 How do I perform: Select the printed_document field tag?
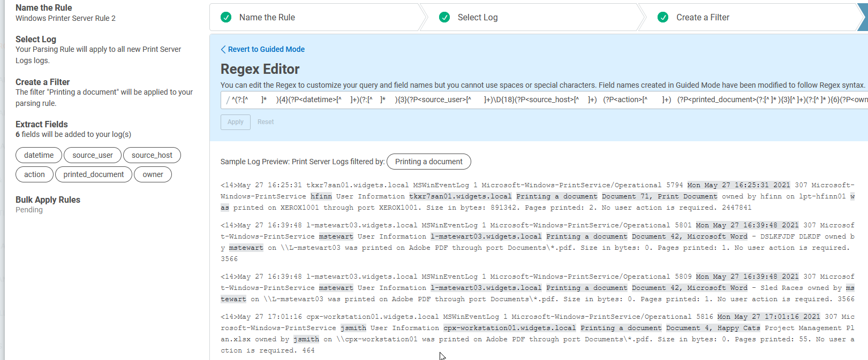point(94,174)
